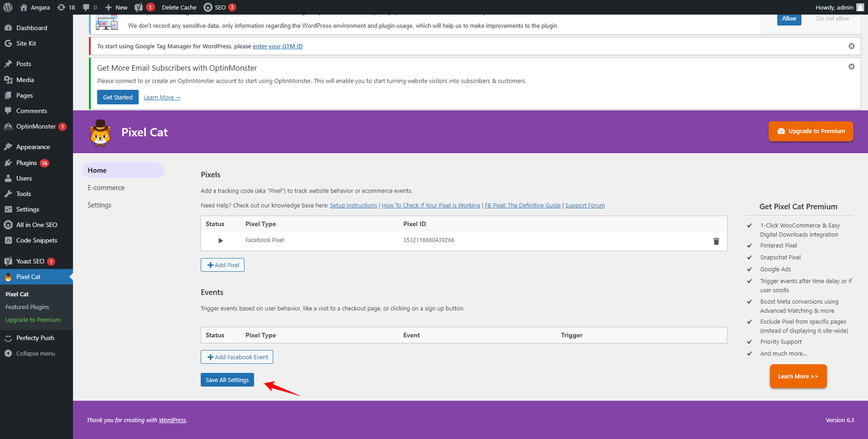Collapse the admin sidebar menu

(36, 353)
